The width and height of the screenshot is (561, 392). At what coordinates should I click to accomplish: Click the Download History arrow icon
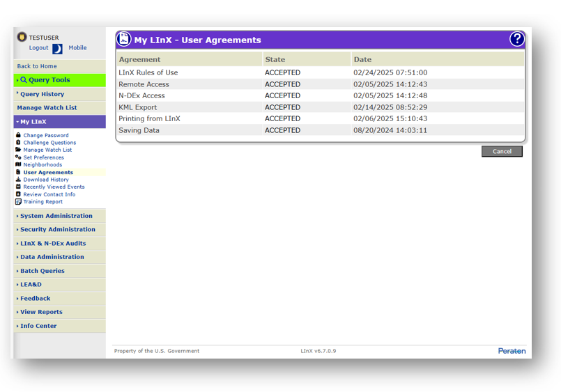click(x=18, y=180)
